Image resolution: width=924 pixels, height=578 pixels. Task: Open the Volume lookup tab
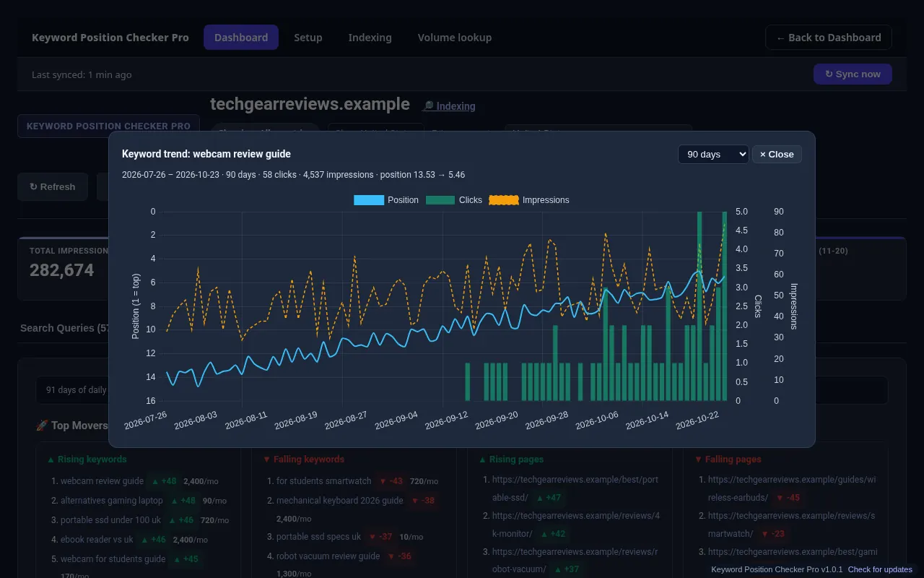[x=455, y=38]
